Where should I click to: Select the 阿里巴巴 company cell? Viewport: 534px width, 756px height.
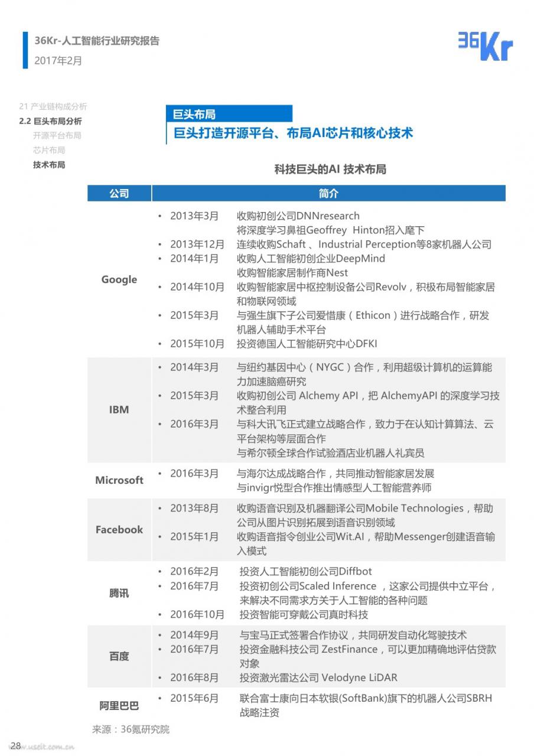119,705
